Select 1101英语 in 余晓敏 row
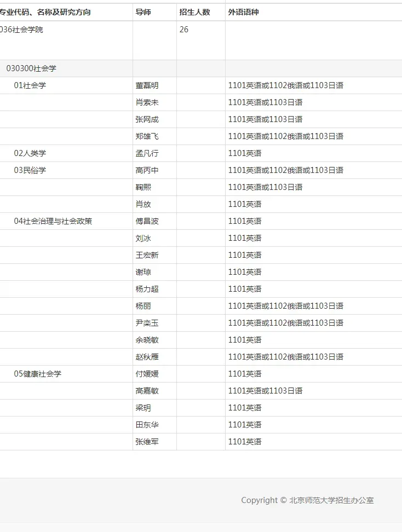 tap(245, 340)
